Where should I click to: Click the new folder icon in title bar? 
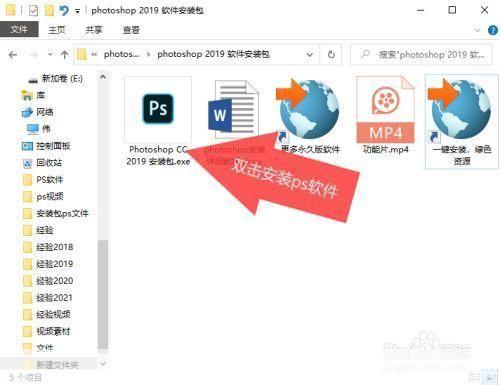pos(49,11)
